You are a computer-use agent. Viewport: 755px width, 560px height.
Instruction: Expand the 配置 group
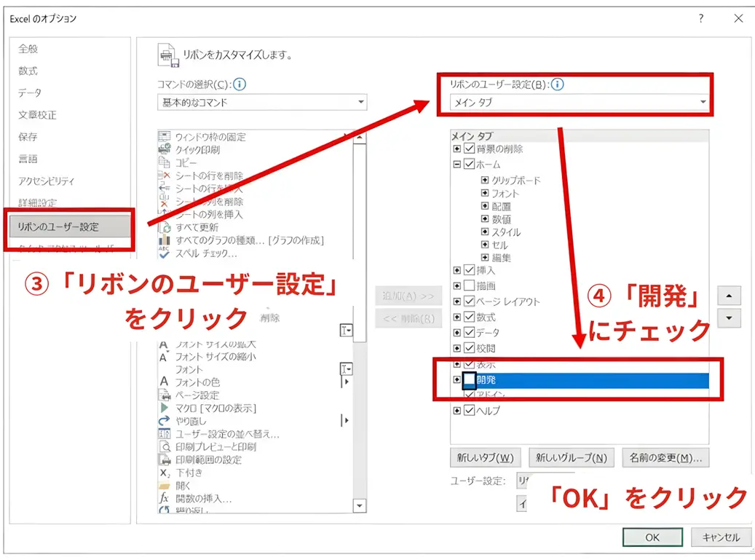pyautogui.click(x=485, y=206)
